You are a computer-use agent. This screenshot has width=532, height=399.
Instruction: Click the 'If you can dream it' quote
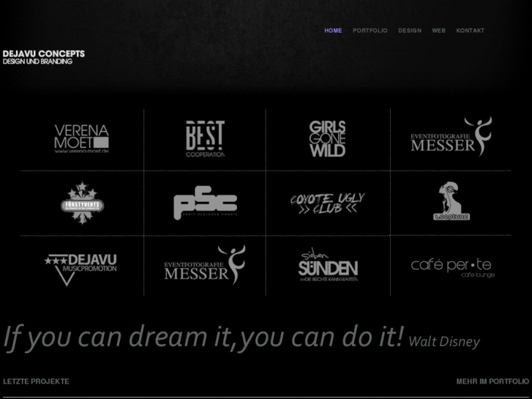(x=203, y=338)
